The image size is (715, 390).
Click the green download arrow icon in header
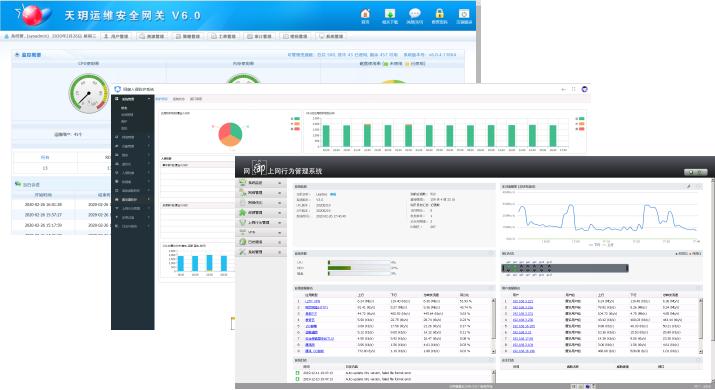pyautogui.click(x=389, y=14)
